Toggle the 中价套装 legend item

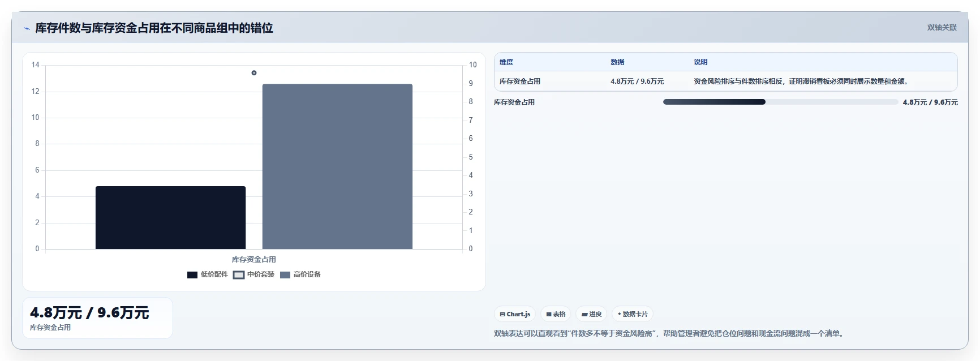(x=253, y=274)
